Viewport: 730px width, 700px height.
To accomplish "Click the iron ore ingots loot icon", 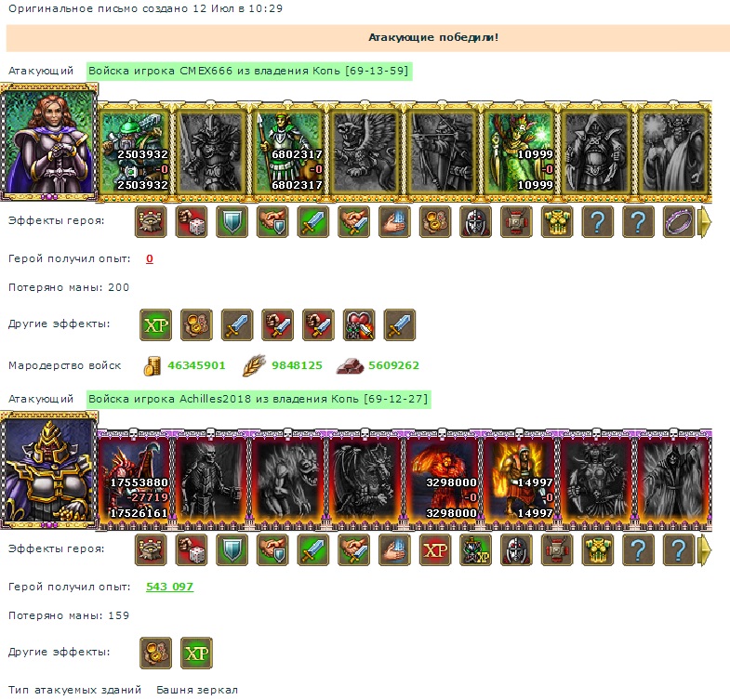I will (x=350, y=366).
